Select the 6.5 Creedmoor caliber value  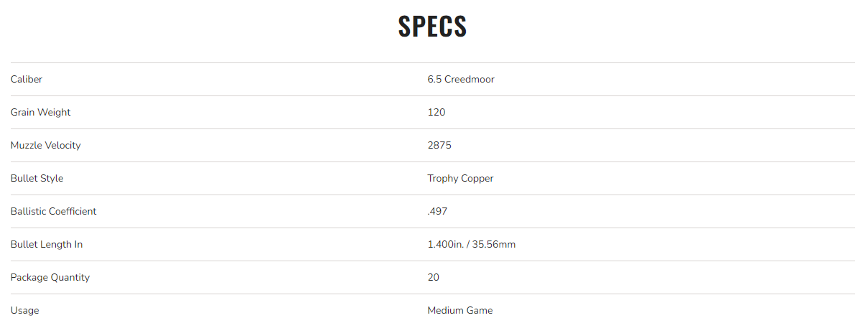[x=460, y=80]
